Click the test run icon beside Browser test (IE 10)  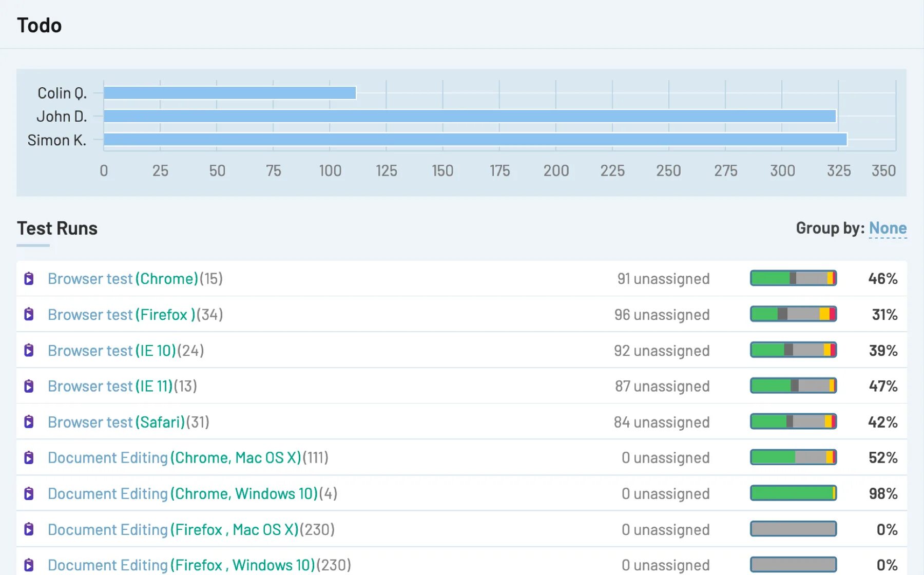(29, 350)
